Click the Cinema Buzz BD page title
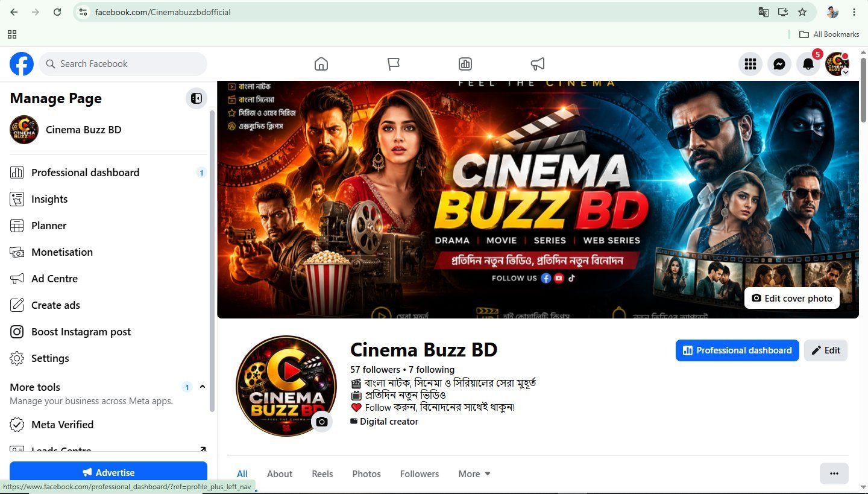 click(424, 350)
